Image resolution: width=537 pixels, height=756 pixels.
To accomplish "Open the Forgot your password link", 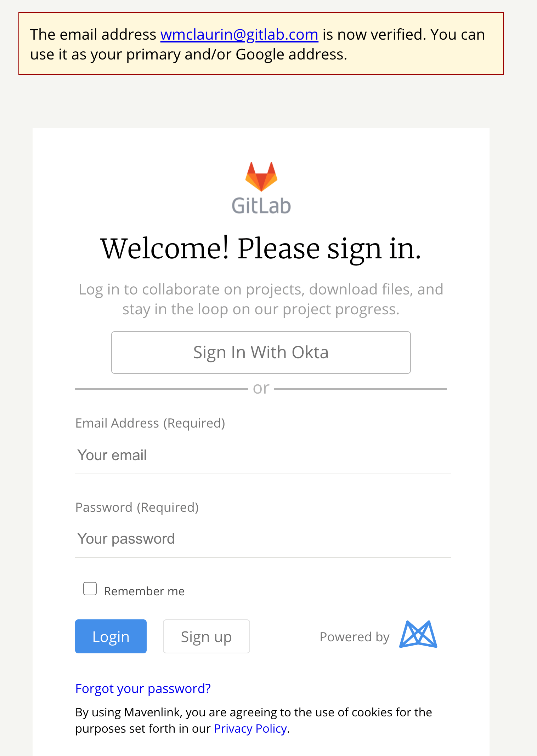I will click(143, 688).
